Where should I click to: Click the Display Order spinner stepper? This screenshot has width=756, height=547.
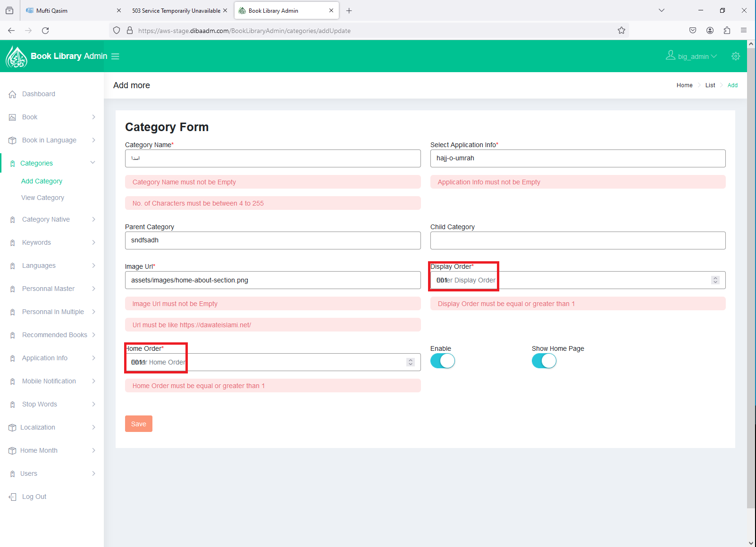click(x=715, y=280)
